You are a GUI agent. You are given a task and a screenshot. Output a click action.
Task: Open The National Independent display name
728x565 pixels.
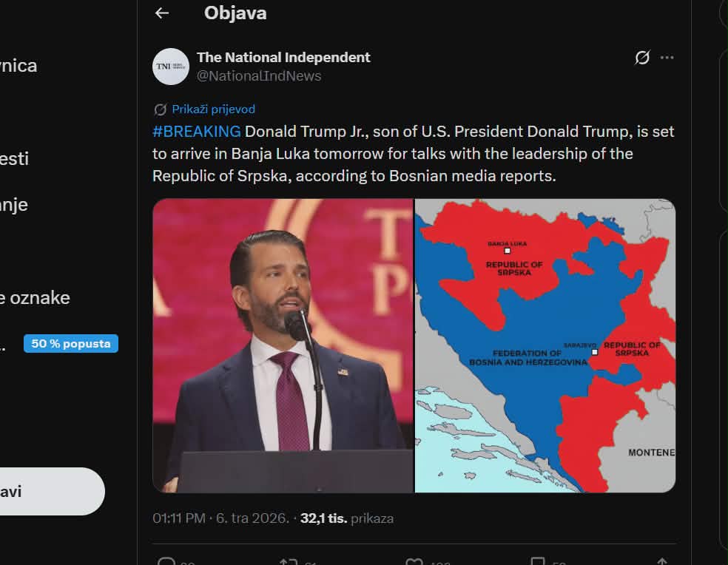pyautogui.click(x=283, y=57)
